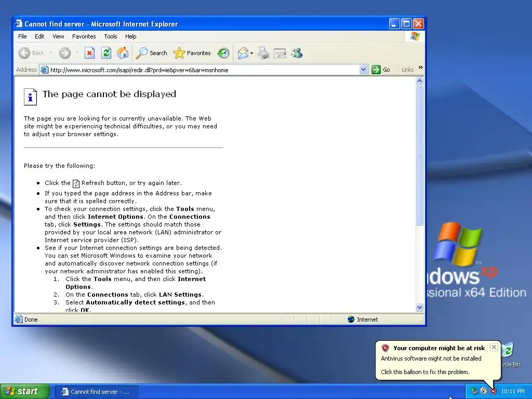This screenshot has height=399, width=532.
Task: Open the Edit menu
Action: [39, 36]
